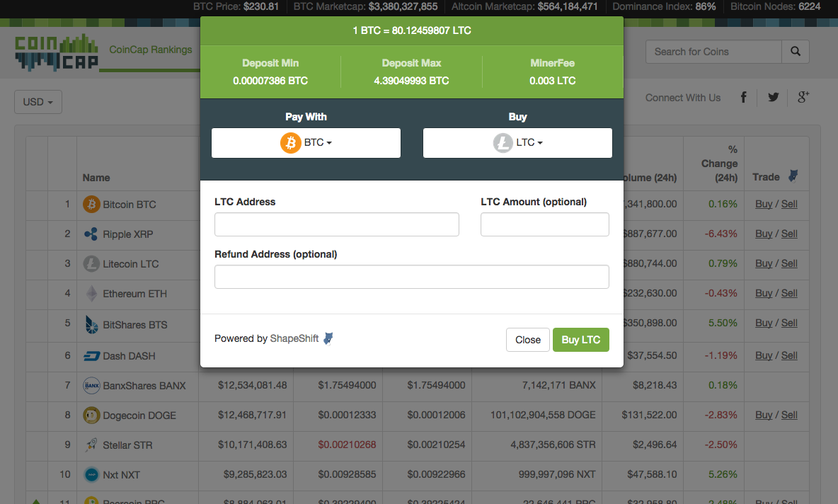Click the BanxShares market cap $12,534,081.48

[x=252, y=385]
